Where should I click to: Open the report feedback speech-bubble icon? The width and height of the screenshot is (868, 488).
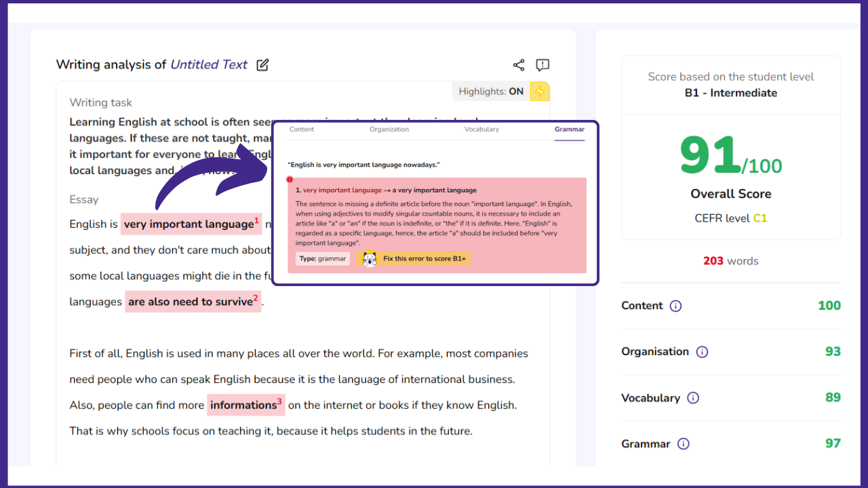(x=542, y=64)
